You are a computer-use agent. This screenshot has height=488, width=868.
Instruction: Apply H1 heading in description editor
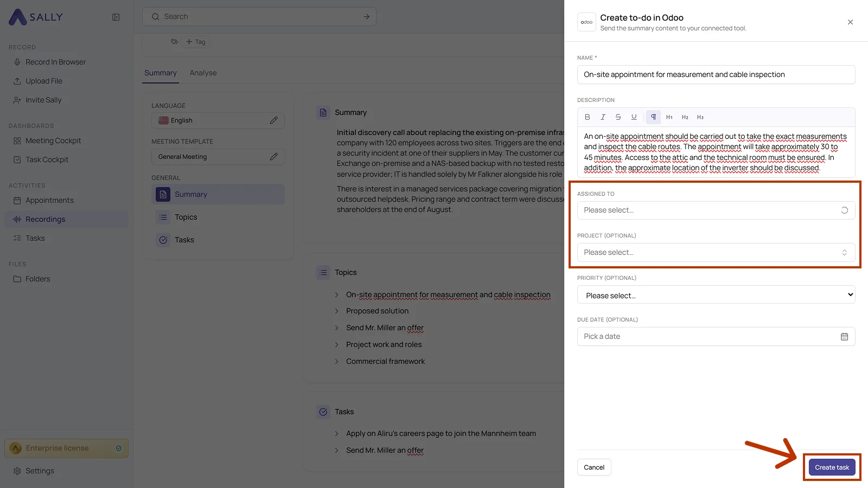(x=669, y=117)
